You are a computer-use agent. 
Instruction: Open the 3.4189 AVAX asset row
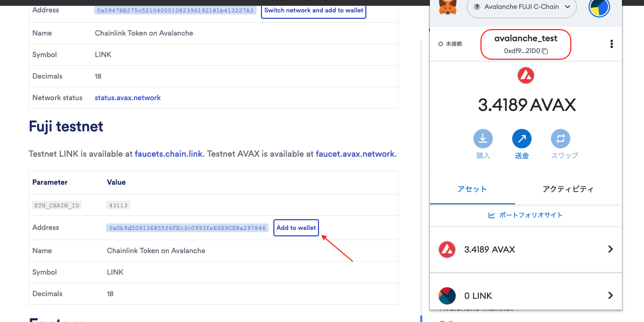(526, 249)
